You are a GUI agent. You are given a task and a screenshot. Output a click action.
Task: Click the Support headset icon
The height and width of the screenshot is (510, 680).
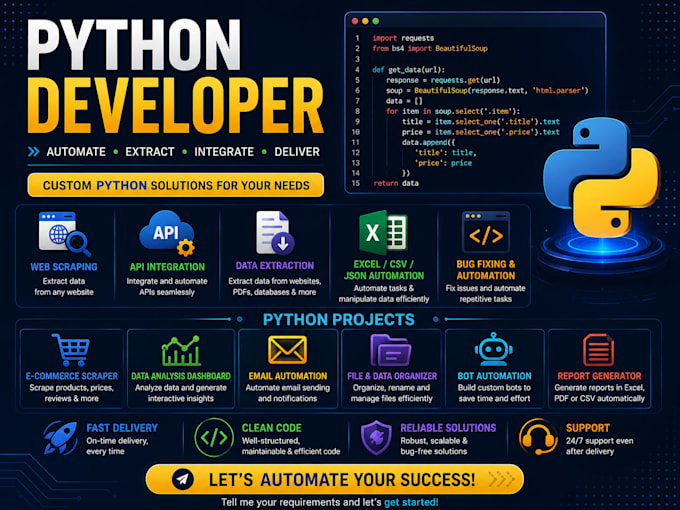click(538, 437)
